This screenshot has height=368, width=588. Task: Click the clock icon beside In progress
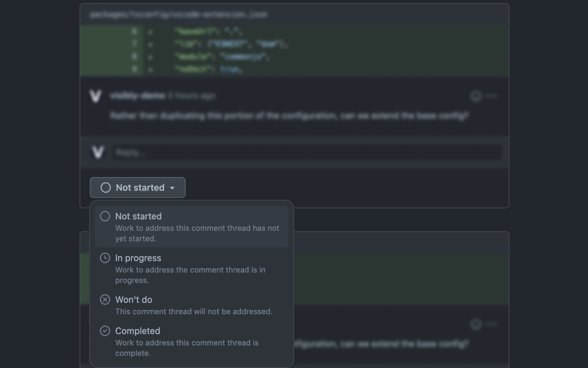click(x=105, y=258)
